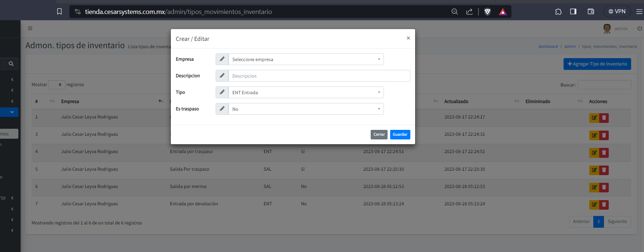Click the share page icon in address bar
Viewport: 644px width, 252px height.
coord(469,12)
